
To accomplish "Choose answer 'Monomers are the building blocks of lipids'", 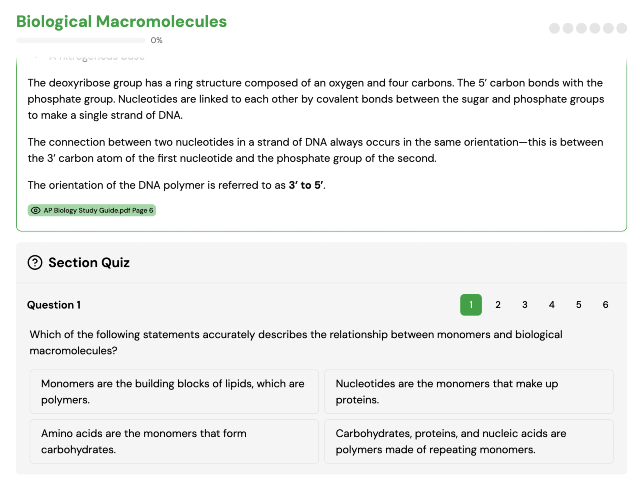I will pyautogui.click(x=174, y=391).
